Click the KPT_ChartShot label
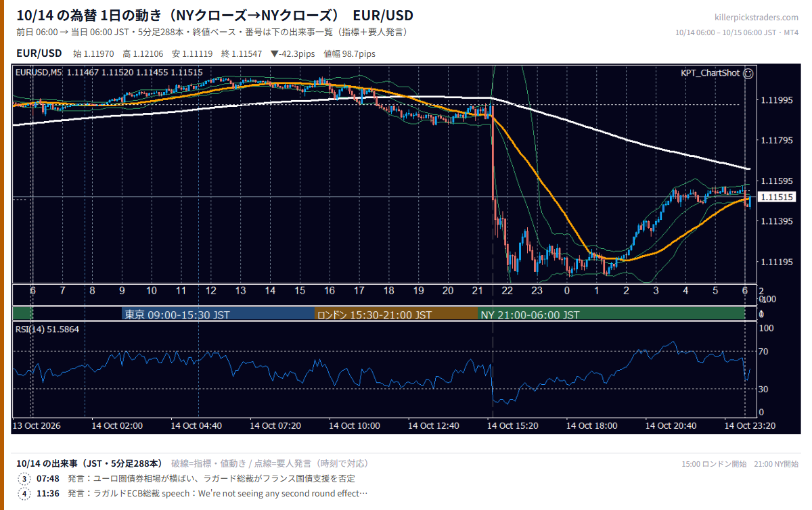812x510 pixels. coord(710,73)
